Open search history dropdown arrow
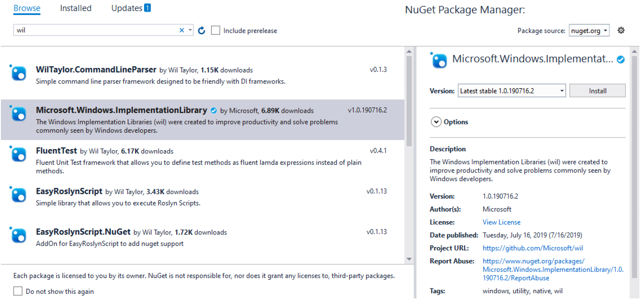The image size is (644, 307). [190, 30]
